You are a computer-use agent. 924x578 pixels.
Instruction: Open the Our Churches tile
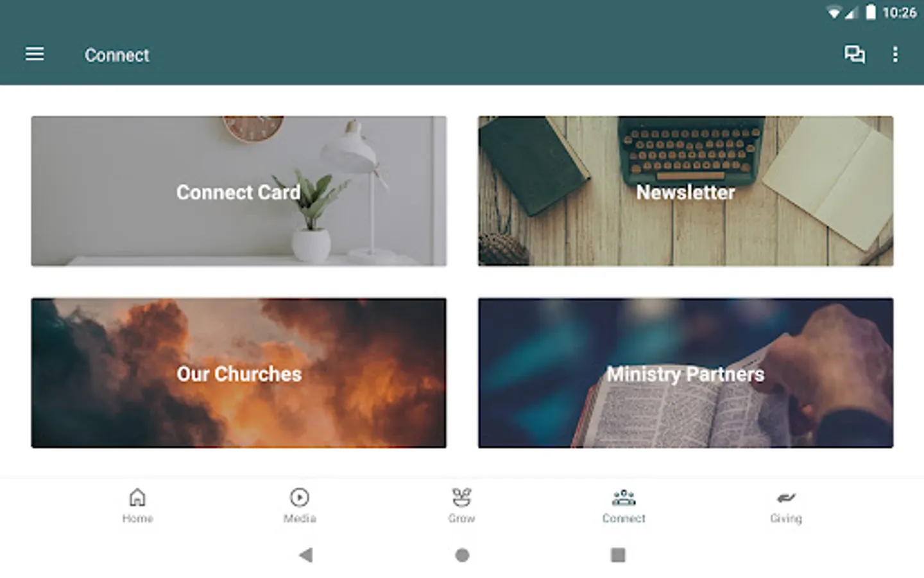239,372
